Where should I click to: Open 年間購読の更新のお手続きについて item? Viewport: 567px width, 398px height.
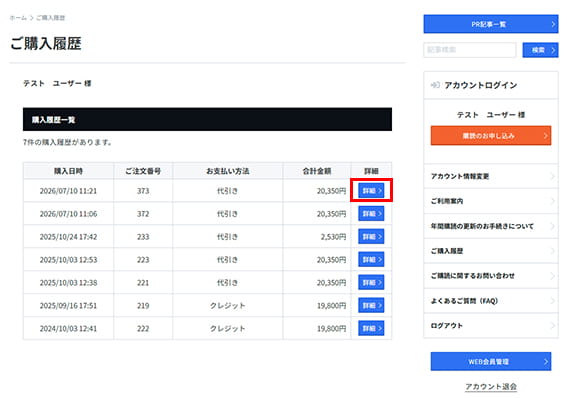tap(491, 226)
